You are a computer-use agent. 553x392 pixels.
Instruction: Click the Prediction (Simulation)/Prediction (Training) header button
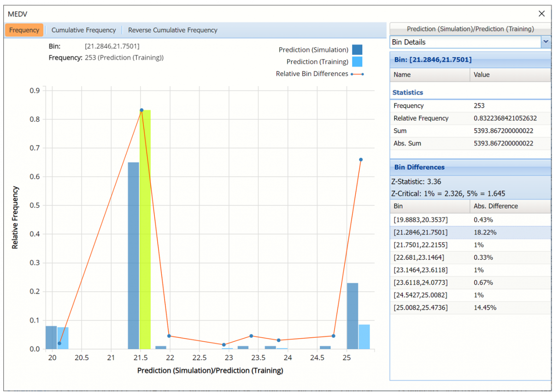(470, 29)
